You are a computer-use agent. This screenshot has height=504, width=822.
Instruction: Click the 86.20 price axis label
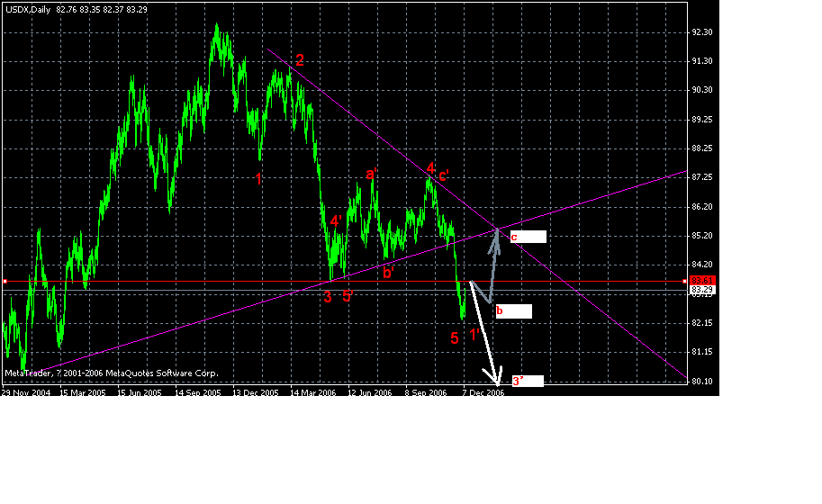click(x=702, y=207)
